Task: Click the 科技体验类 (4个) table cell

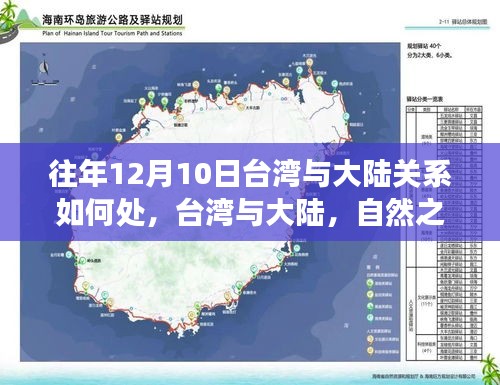Action: coord(427,347)
